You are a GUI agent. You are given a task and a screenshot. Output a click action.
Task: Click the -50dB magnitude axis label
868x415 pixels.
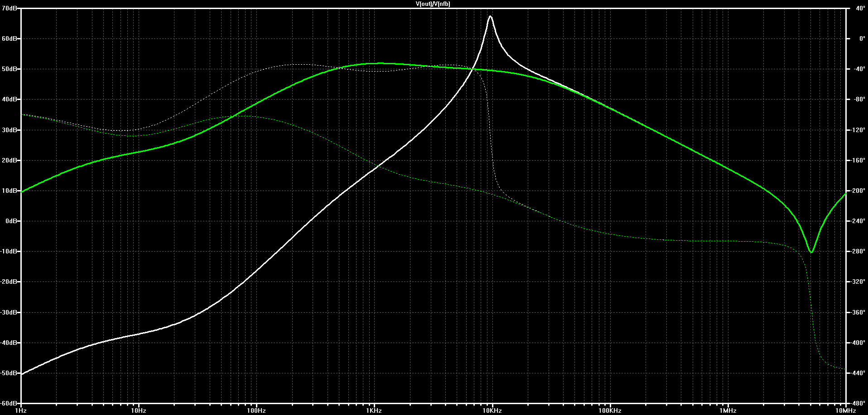click(9, 373)
